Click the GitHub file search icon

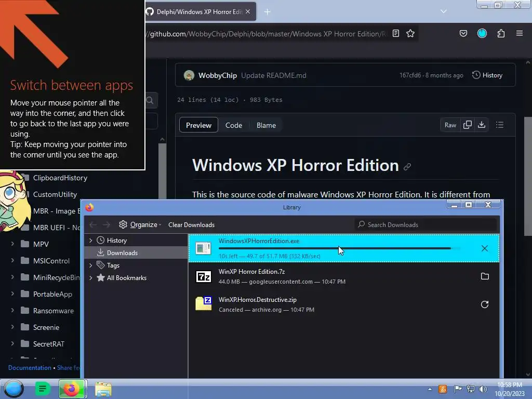click(150, 100)
